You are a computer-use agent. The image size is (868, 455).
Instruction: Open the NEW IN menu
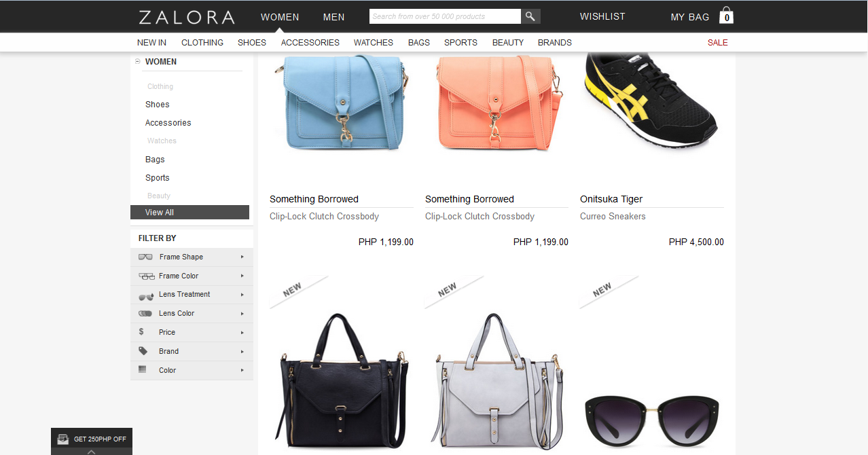tap(151, 42)
